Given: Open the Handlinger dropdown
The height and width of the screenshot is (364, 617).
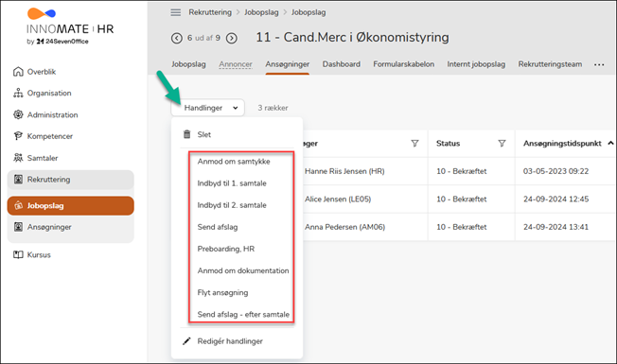Looking at the screenshot, I should click(x=208, y=108).
